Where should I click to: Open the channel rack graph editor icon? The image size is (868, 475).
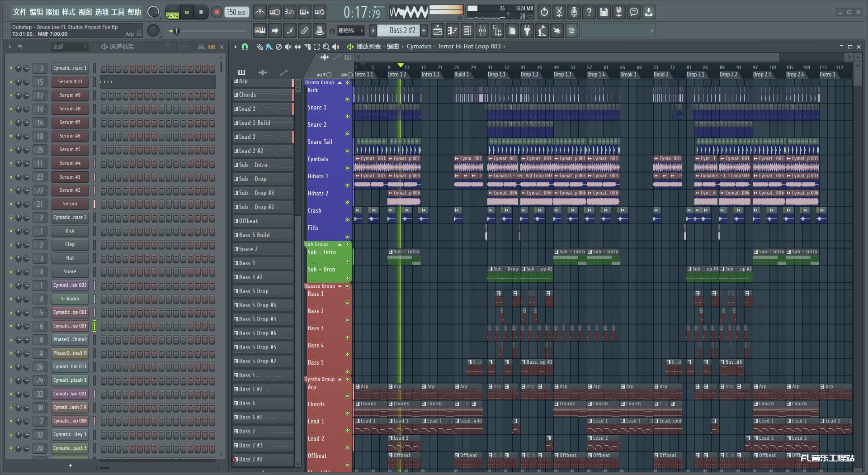202,47
